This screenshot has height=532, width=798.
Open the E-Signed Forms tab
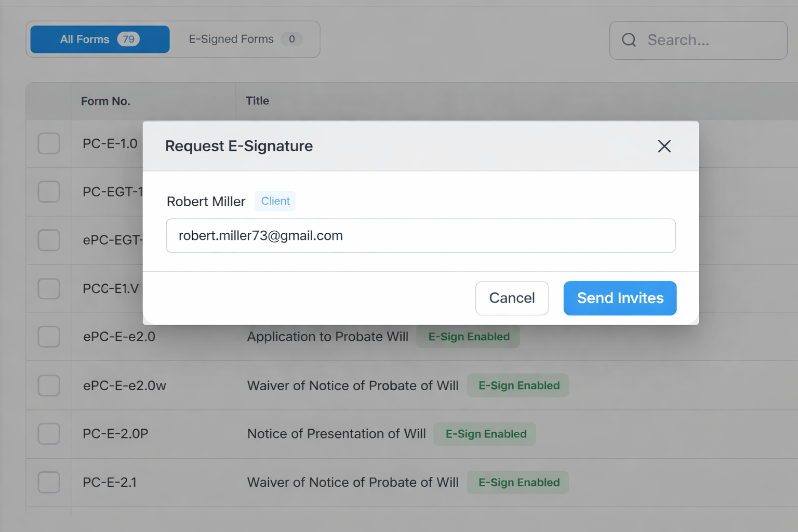click(x=245, y=39)
